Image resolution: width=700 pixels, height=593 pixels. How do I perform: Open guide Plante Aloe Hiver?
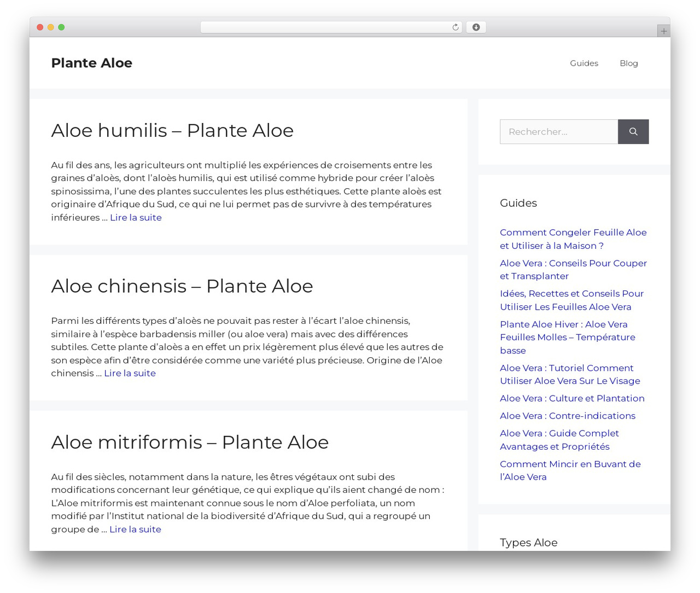point(568,338)
